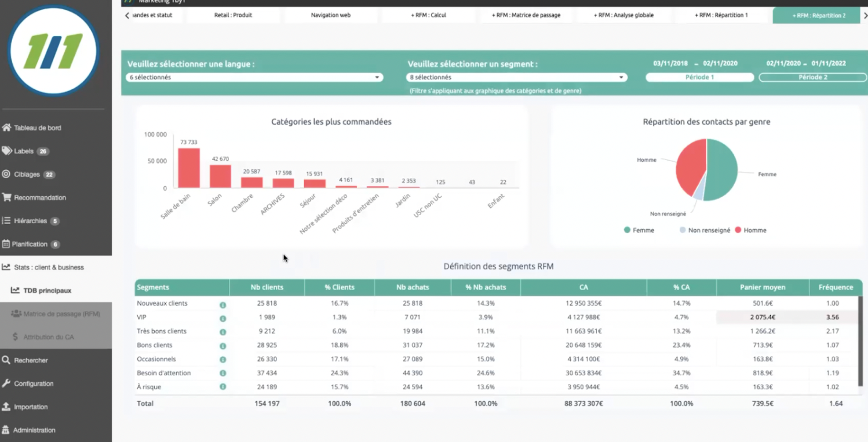
Task: Open Rechercher in the sidebar
Action: (31, 360)
